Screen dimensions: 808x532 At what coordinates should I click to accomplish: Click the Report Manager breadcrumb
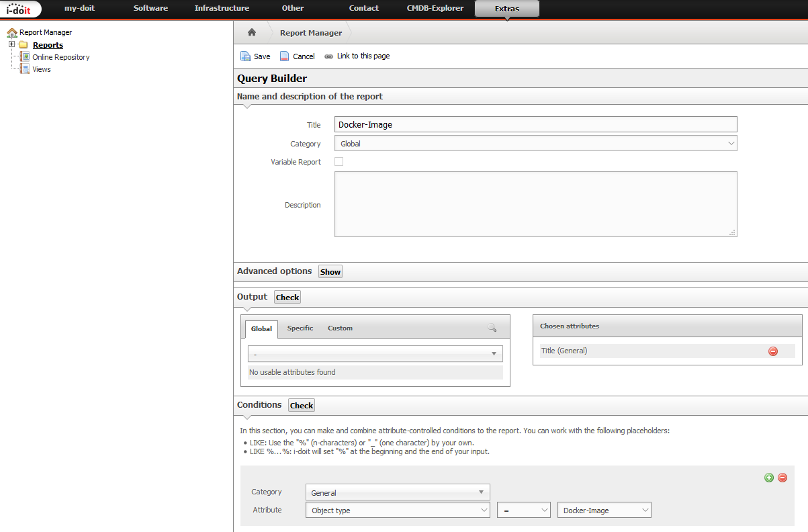[311, 32]
